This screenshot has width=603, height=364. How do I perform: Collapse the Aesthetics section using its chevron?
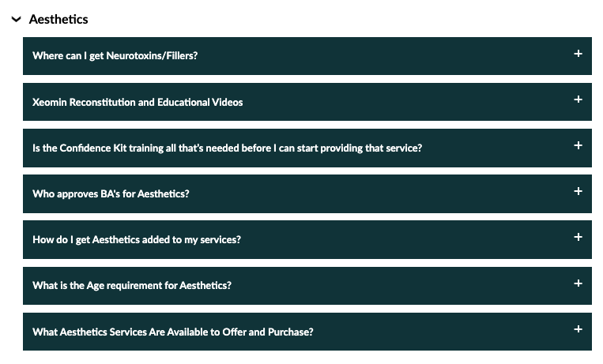click(16, 19)
